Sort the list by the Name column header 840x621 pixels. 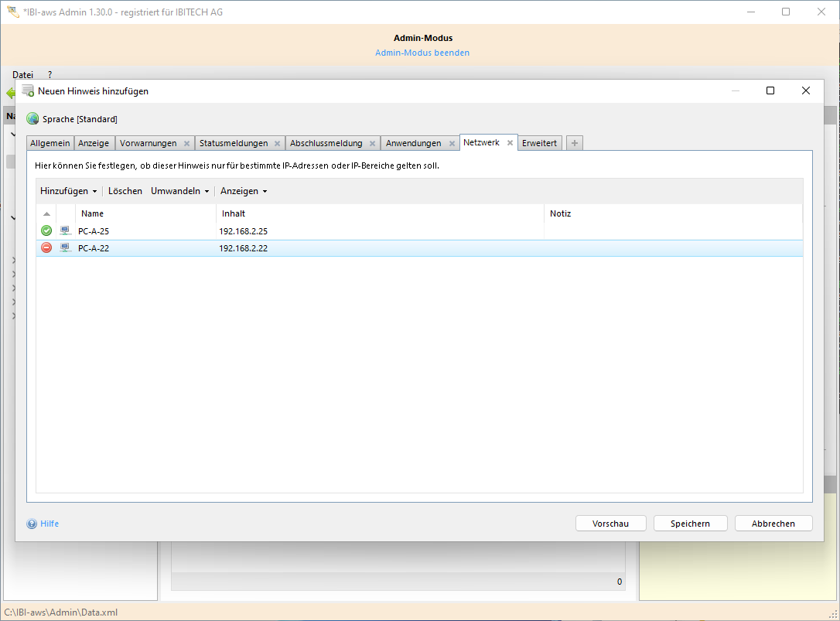[92, 213]
